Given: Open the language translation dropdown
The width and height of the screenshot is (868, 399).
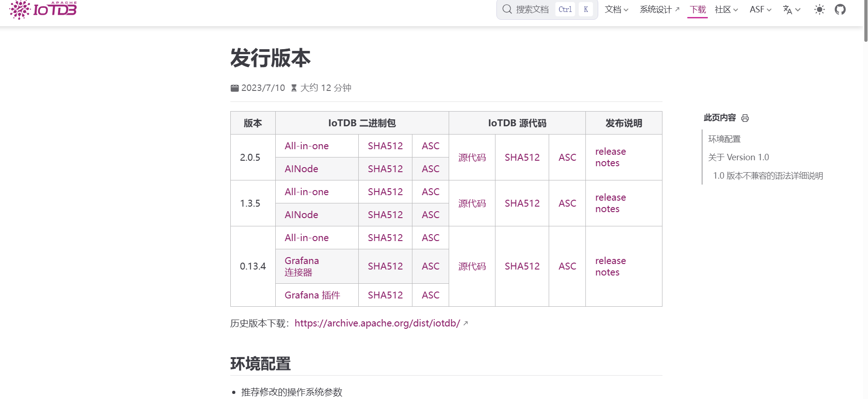Looking at the screenshot, I should tap(791, 10).
